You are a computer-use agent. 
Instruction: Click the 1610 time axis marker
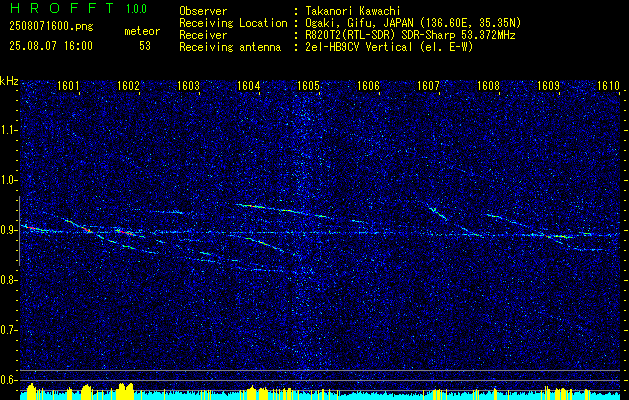(608, 86)
